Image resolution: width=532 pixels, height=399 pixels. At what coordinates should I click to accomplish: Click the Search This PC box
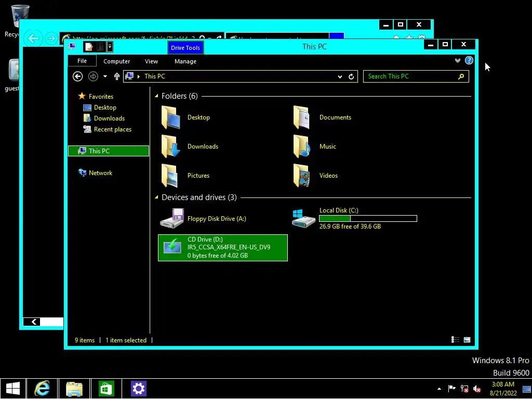[x=416, y=76]
